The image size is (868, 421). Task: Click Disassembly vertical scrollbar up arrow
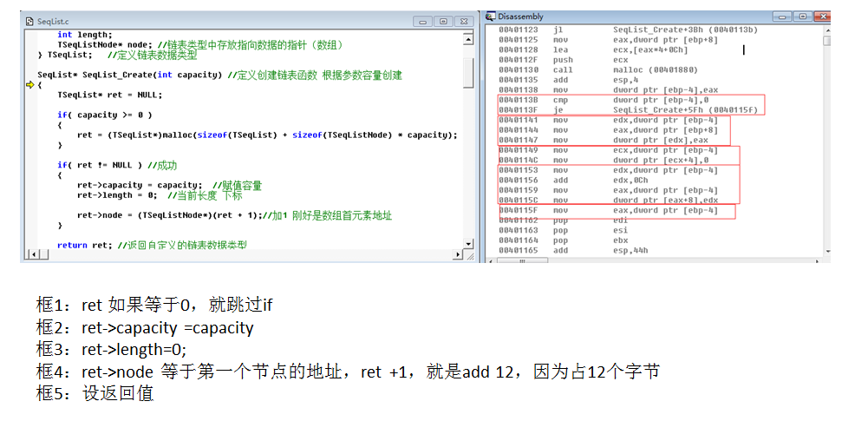pyautogui.click(x=827, y=30)
